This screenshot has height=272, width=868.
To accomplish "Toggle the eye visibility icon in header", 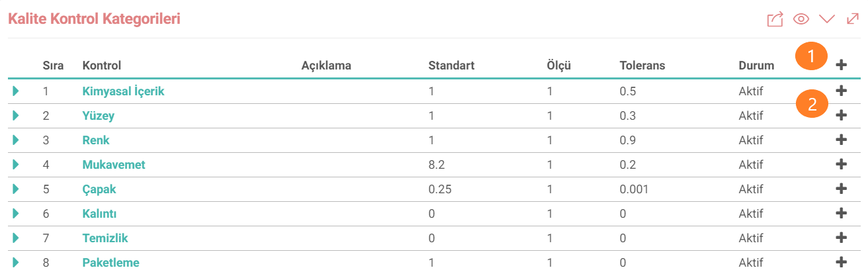I will (x=801, y=19).
